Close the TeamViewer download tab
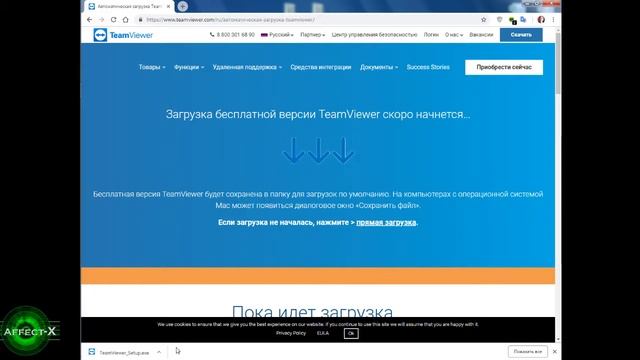640x360 pixels. tap(168, 7)
